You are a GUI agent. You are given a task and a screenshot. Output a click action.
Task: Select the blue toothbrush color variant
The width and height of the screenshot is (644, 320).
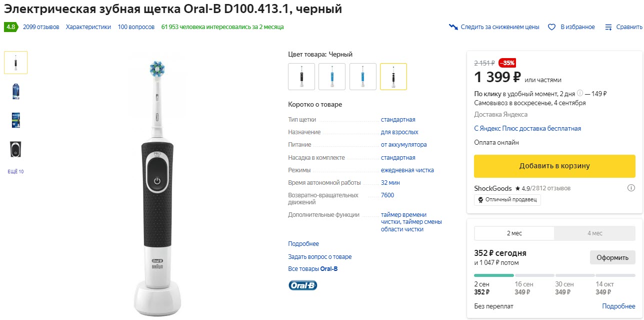(x=332, y=76)
